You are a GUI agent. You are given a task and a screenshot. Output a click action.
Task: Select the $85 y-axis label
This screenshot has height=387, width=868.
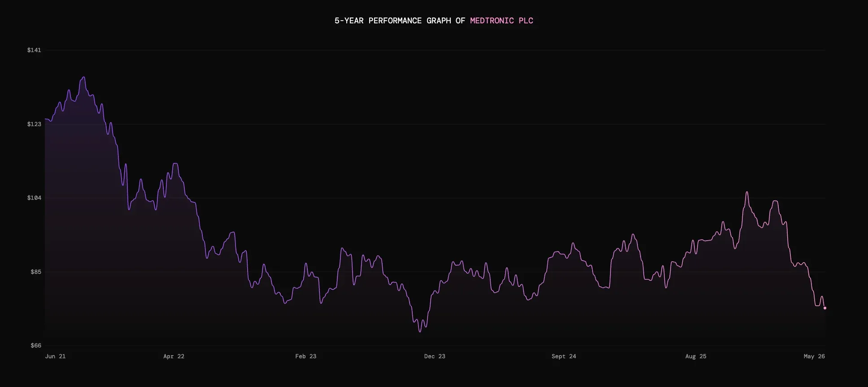36,272
